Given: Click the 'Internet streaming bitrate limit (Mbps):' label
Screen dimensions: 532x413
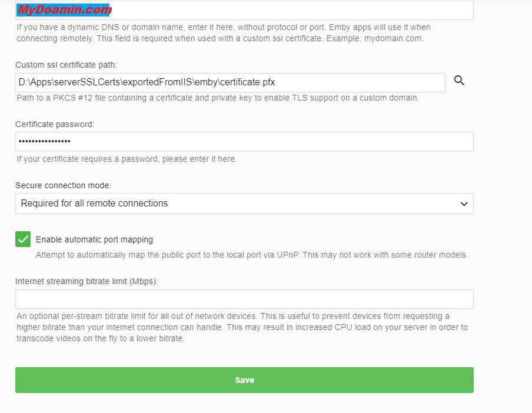Looking at the screenshot, I should tap(87, 281).
